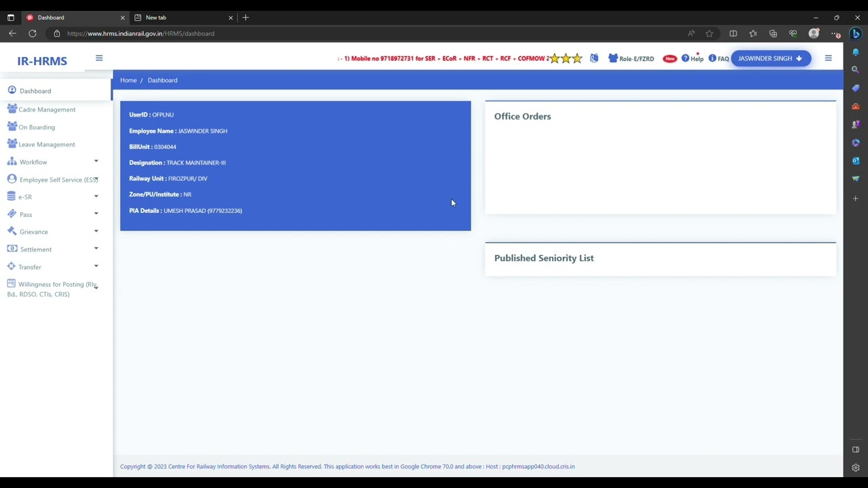
Task: Click the red New badge
Action: tap(670, 59)
